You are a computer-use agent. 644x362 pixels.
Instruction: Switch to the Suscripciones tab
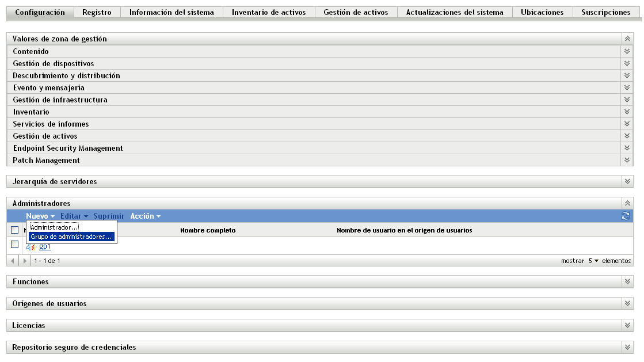coord(605,12)
